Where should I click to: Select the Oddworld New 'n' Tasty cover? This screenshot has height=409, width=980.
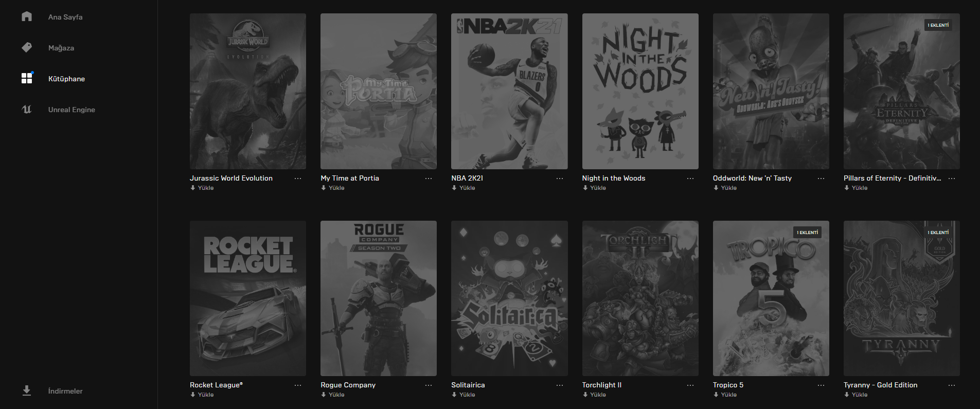(x=771, y=91)
